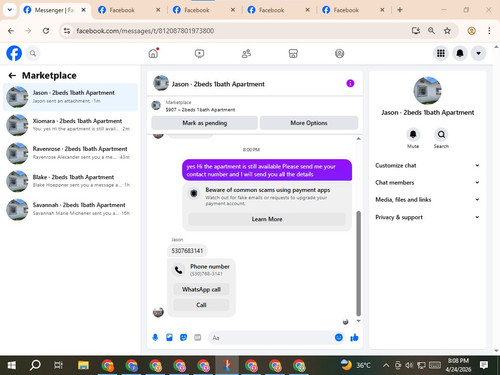Image resolution: width=500 pixels, height=375 pixels.
Task: Switch to the last Facebook browser tab
Action: (353, 10)
